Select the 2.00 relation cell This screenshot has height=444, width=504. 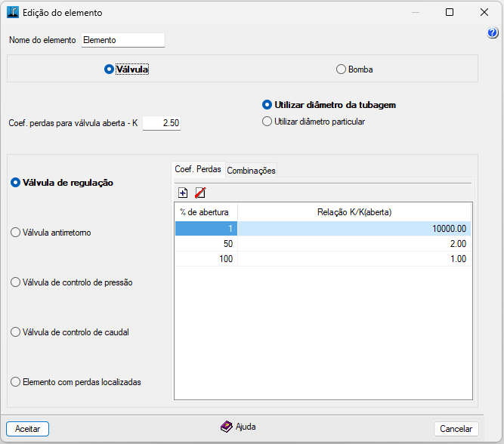[x=354, y=244]
